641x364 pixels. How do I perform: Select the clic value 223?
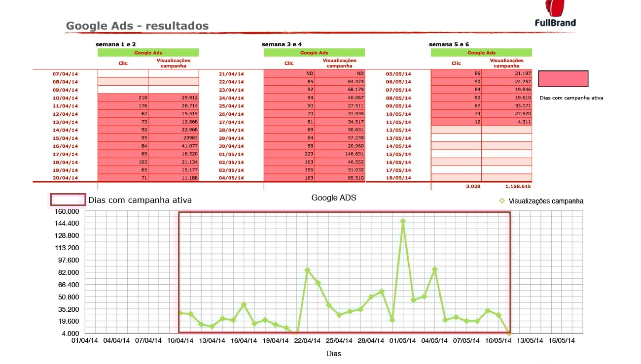tap(310, 154)
